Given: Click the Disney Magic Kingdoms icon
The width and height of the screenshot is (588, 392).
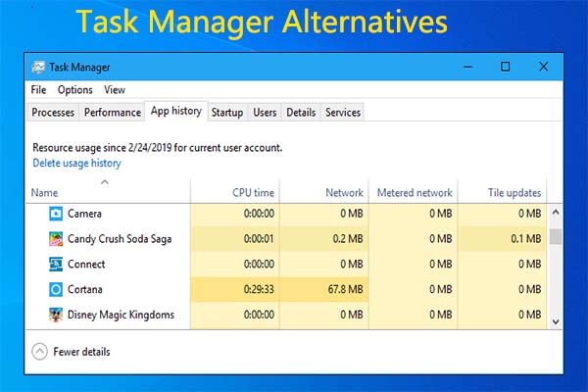Looking at the screenshot, I should click(x=56, y=315).
